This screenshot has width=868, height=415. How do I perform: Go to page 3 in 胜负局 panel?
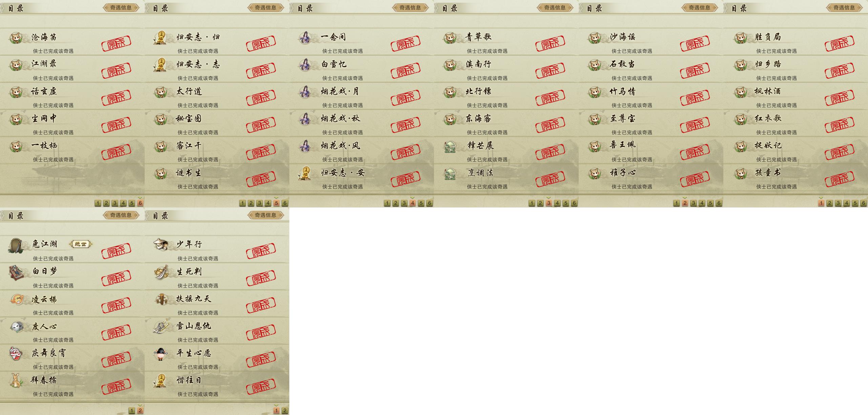(x=838, y=203)
